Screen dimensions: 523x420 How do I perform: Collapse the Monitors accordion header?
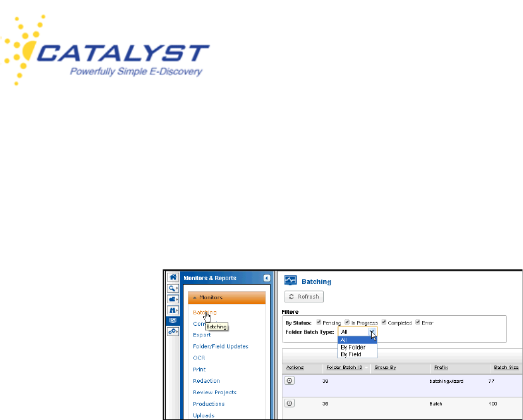227,297
